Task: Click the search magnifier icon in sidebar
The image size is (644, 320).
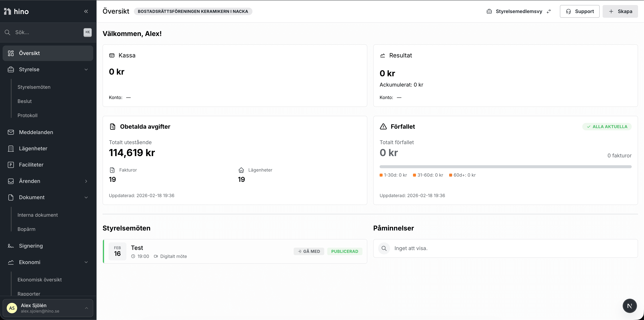Action: pos(7,32)
